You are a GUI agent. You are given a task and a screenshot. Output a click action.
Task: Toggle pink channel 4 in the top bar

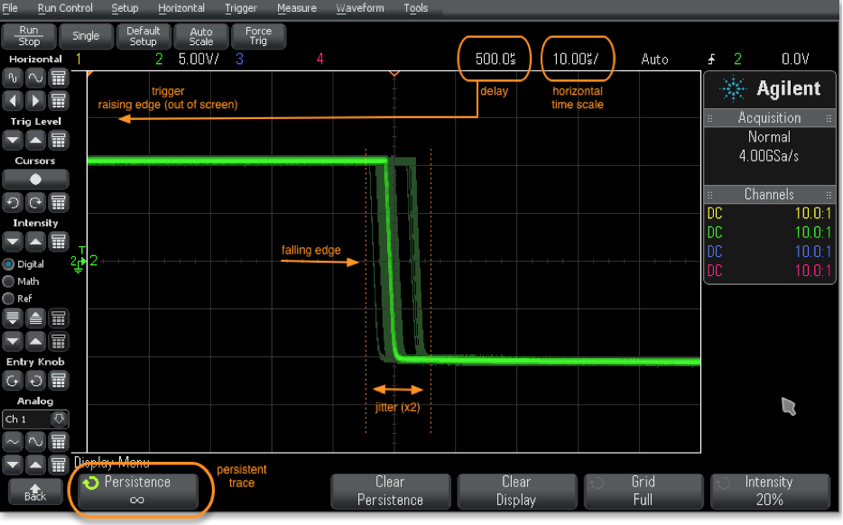[320, 59]
